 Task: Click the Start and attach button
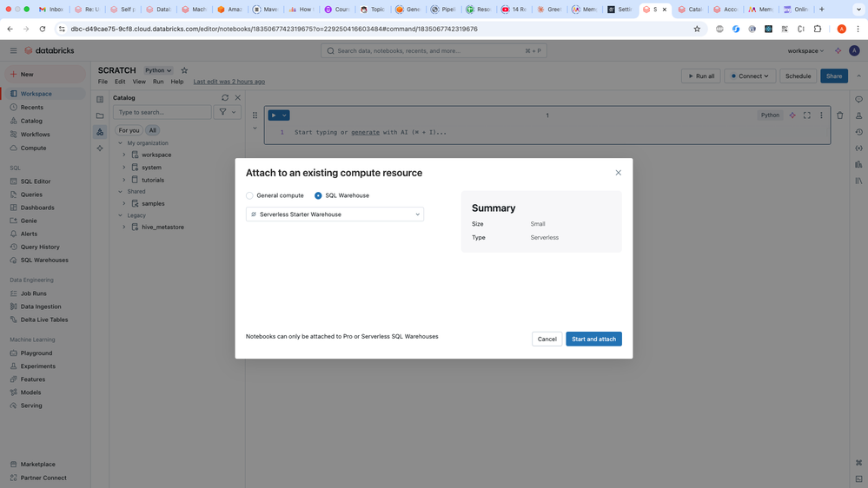(593, 339)
